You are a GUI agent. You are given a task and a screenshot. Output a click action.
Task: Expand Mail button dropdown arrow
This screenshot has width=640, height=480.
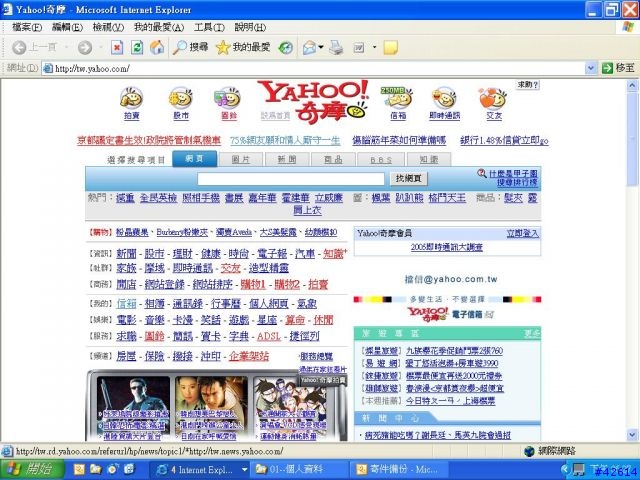(321, 48)
